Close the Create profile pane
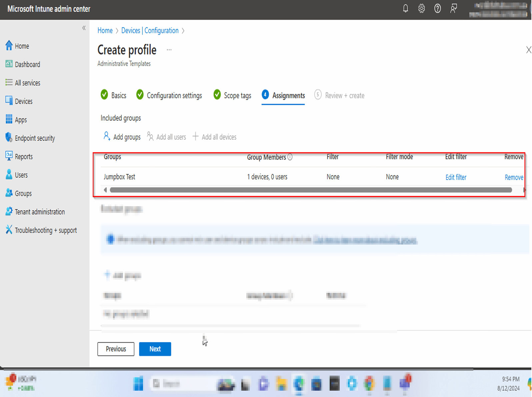This screenshot has width=532, height=397. click(x=528, y=50)
